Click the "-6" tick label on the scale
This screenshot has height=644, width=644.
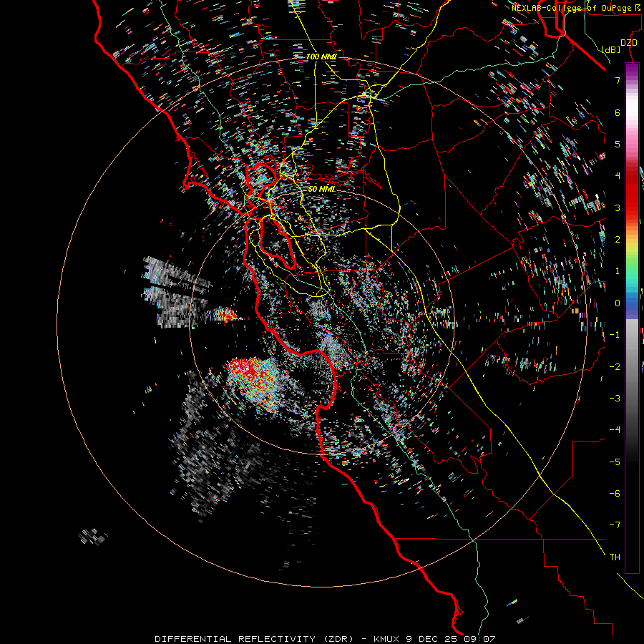(x=615, y=494)
